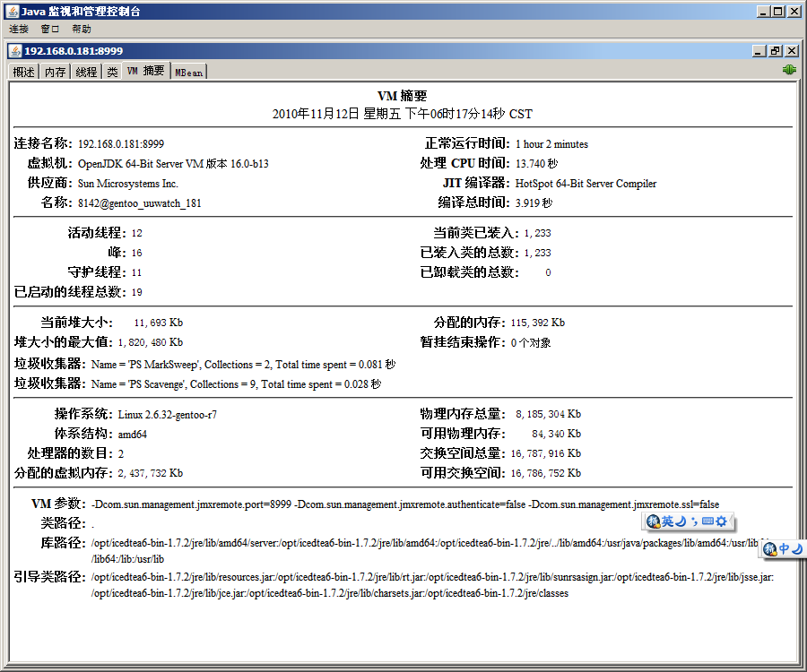
Task: Click the Java icon of the 192.168.0.181:8999 window
Action: pos(15,51)
